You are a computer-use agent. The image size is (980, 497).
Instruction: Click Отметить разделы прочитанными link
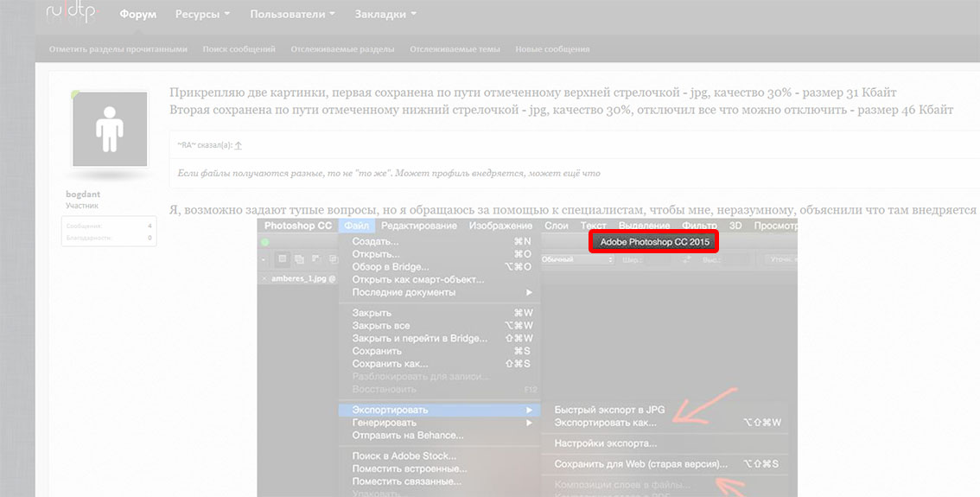[118, 48]
